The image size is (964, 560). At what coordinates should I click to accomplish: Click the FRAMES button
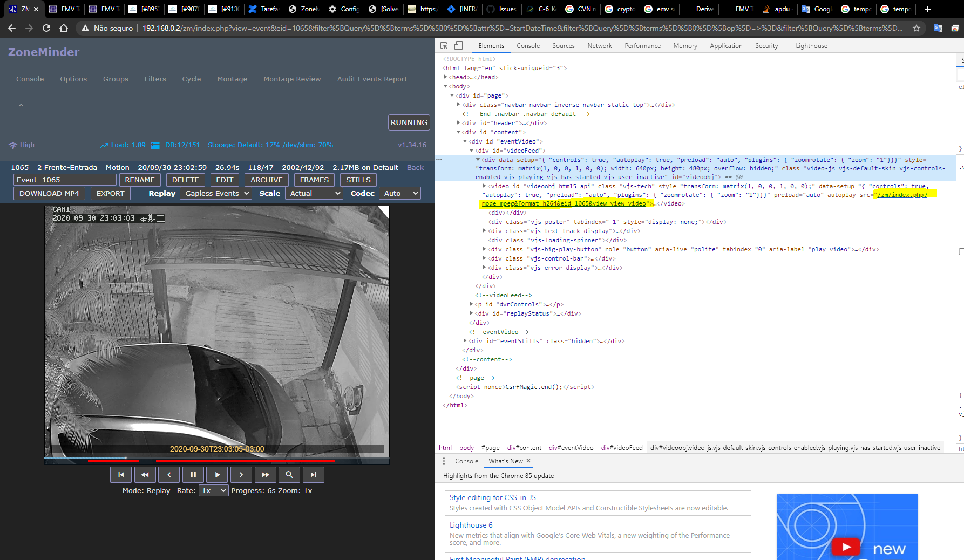pos(314,180)
